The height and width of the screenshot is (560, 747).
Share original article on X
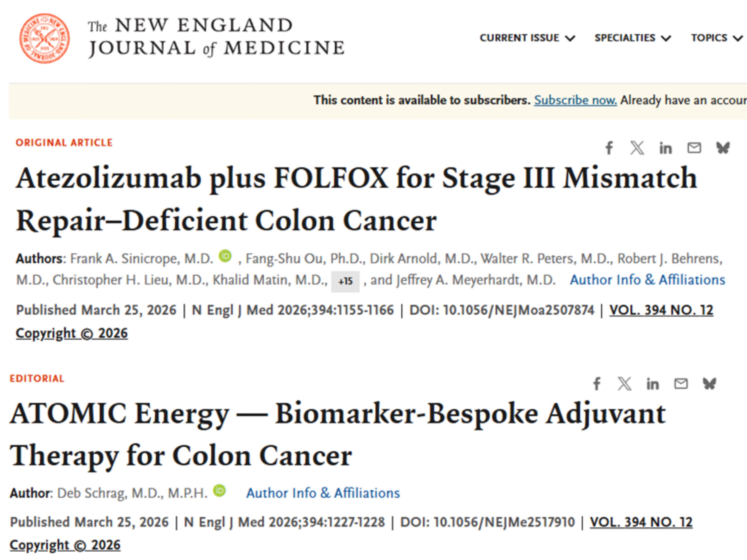[x=637, y=148]
